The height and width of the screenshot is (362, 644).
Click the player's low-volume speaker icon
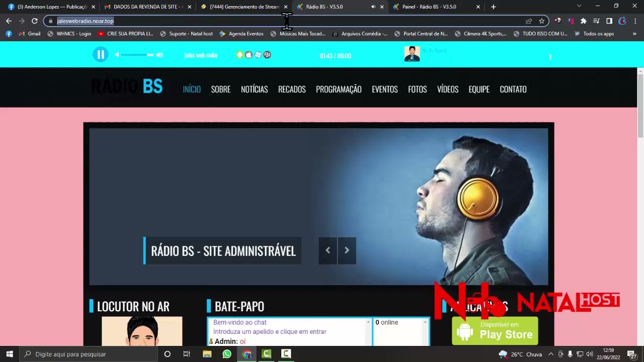click(x=117, y=55)
